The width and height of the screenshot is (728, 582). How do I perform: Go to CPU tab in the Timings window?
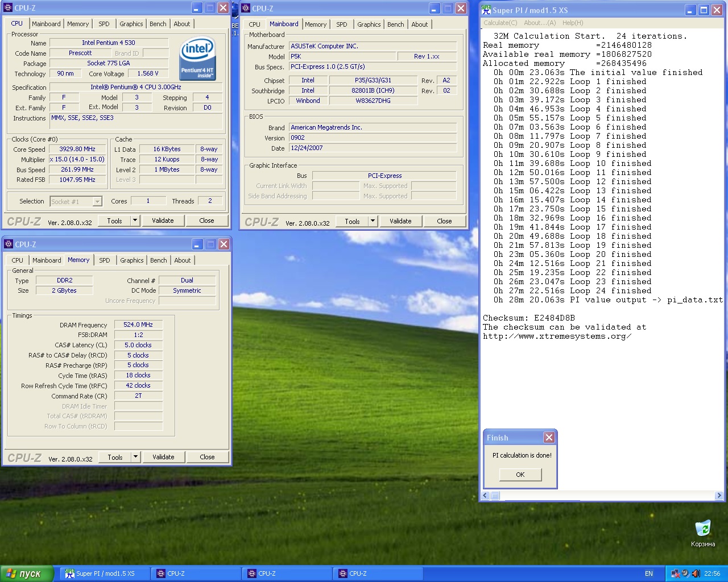(x=18, y=260)
